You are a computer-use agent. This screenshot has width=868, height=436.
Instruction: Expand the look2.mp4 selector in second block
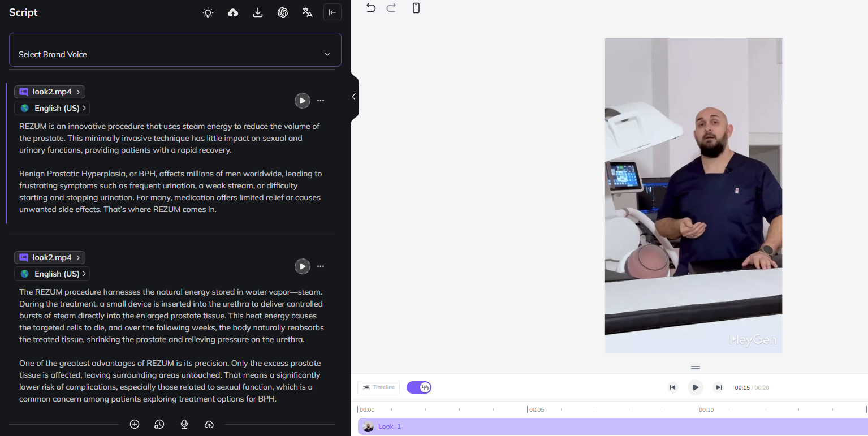click(x=50, y=257)
